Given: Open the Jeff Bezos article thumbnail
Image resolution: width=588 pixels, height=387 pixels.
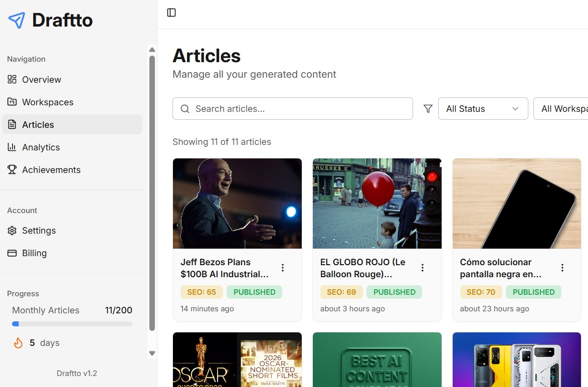Looking at the screenshot, I should click(238, 204).
